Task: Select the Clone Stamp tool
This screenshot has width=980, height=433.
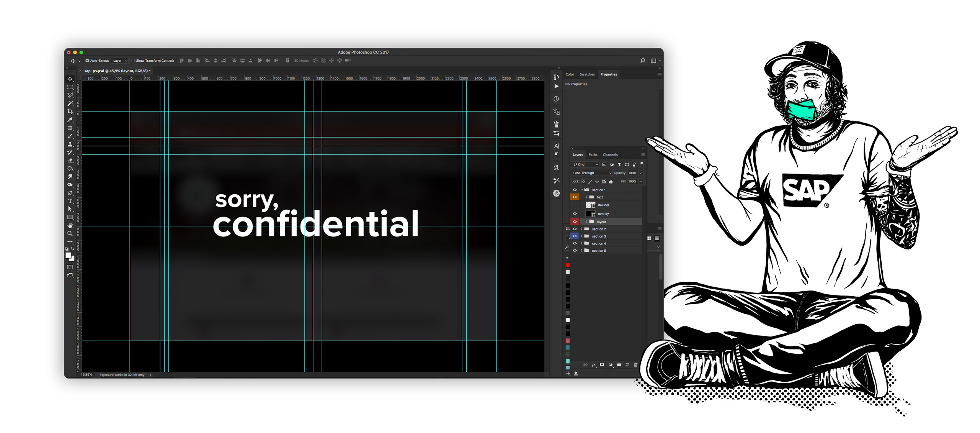Action: pos(70,144)
